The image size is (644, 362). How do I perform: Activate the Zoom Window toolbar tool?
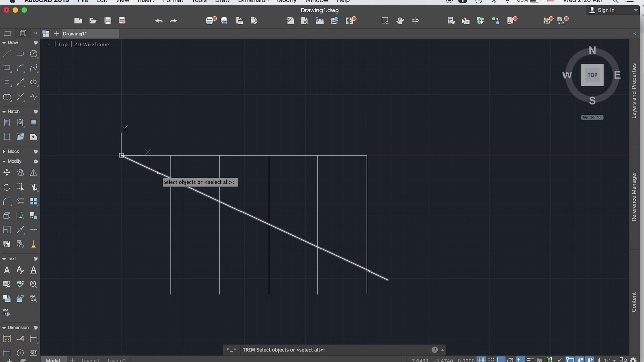pos(385,21)
